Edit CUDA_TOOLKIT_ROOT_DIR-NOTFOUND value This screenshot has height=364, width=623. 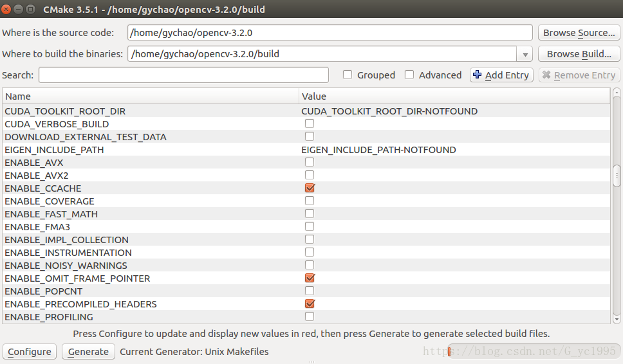point(389,111)
